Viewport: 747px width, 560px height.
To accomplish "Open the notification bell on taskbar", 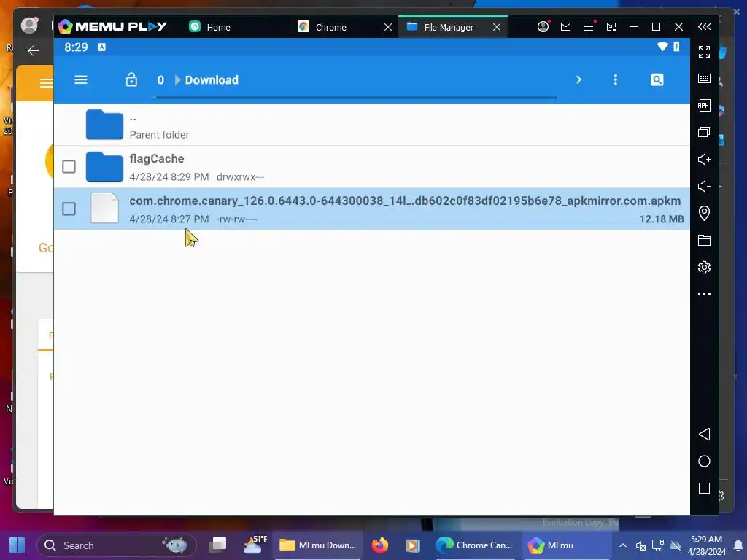I will pyautogui.click(x=738, y=545).
